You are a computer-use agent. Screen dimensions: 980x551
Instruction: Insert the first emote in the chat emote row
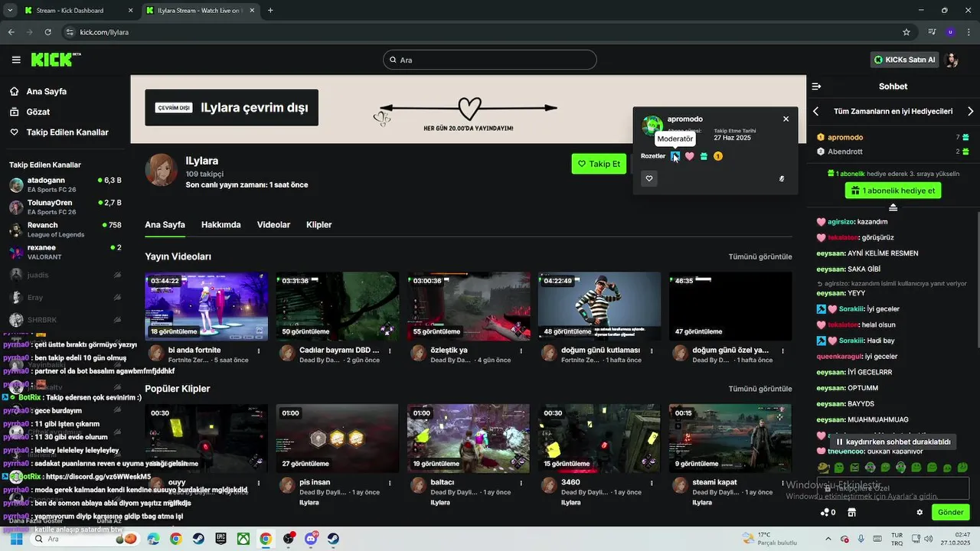pyautogui.click(x=823, y=468)
